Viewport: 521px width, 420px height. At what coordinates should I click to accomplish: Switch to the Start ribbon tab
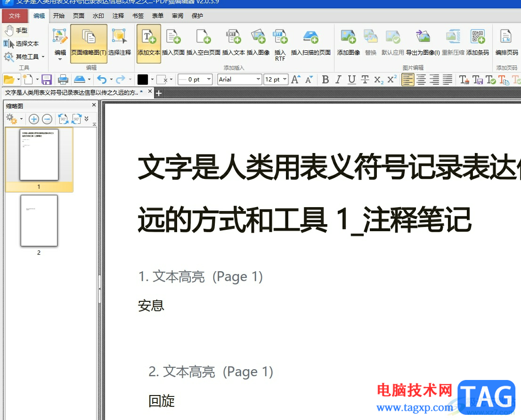point(59,16)
